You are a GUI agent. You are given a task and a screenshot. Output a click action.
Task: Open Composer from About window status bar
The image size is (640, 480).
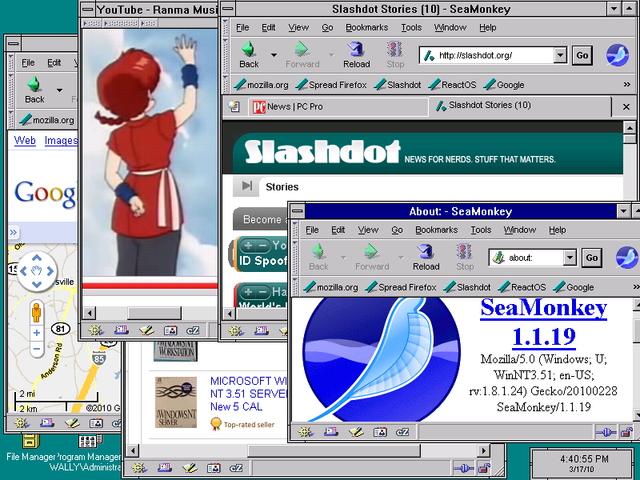(x=355, y=432)
